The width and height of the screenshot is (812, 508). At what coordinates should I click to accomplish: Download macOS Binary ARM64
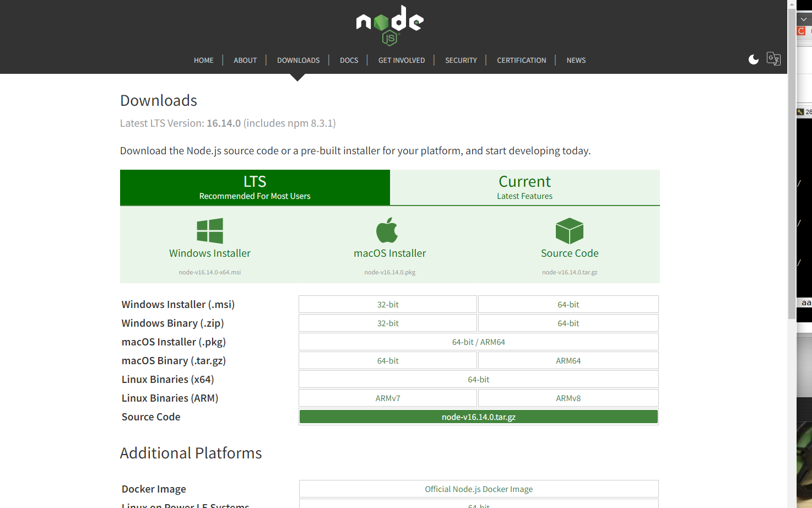click(x=569, y=360)
